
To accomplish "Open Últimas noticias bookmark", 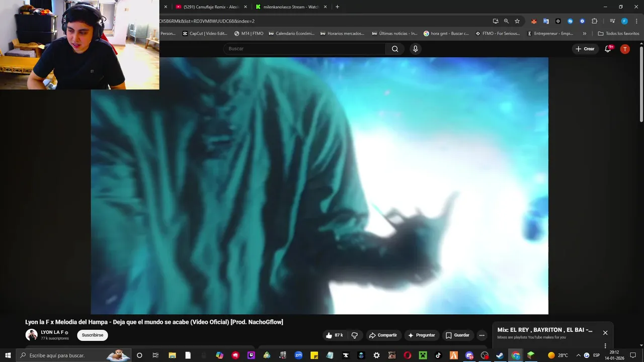I will pyautogui.click(x=394, y=34).
